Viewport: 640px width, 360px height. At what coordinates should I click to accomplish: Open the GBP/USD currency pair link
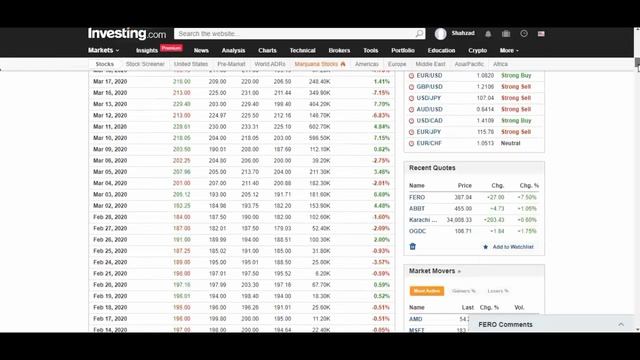click(x=429, y=87)
